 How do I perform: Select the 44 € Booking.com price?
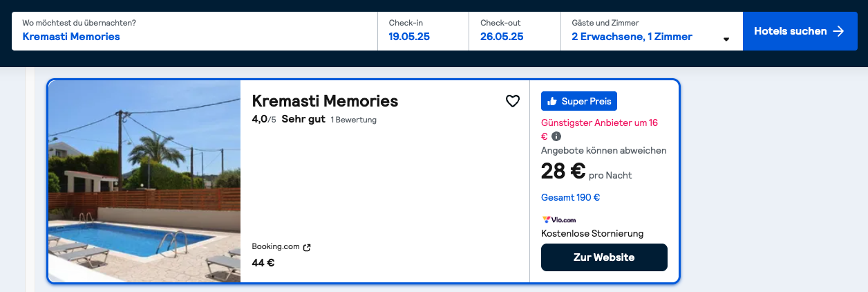[263, 263]
